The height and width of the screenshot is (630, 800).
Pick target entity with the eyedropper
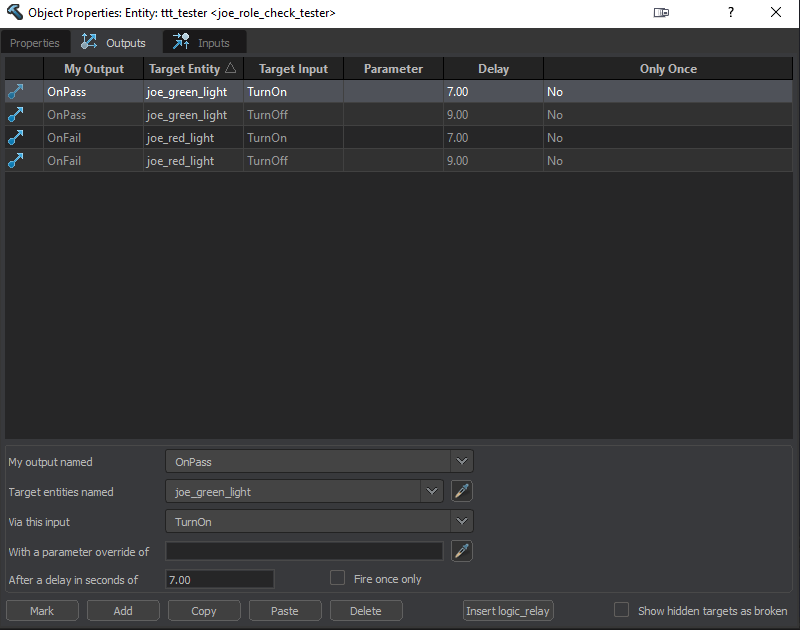pos(461,491)
